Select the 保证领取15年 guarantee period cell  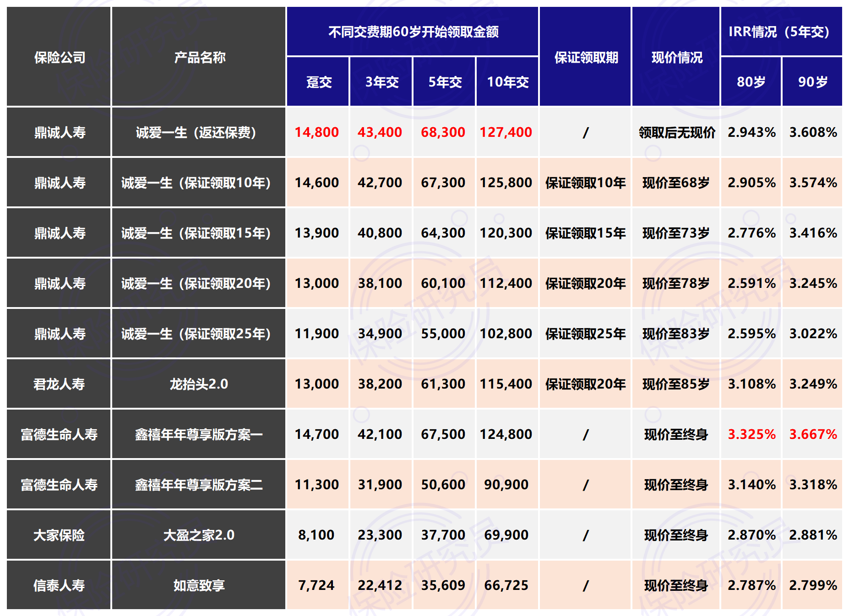pyautogui.click(x=585, y=233)
